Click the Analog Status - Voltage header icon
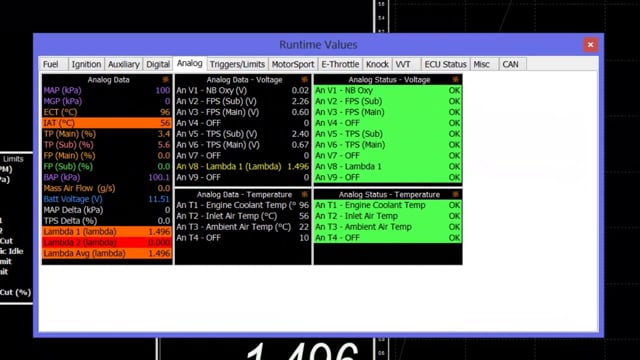Viewport: 640px width, 360px height. click(x=456, y=79)
